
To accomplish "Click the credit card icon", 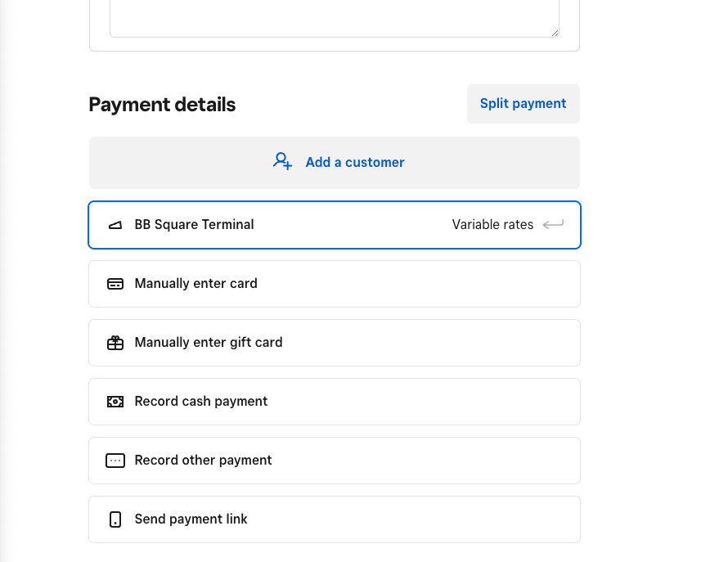I will [x=115, y=284].
